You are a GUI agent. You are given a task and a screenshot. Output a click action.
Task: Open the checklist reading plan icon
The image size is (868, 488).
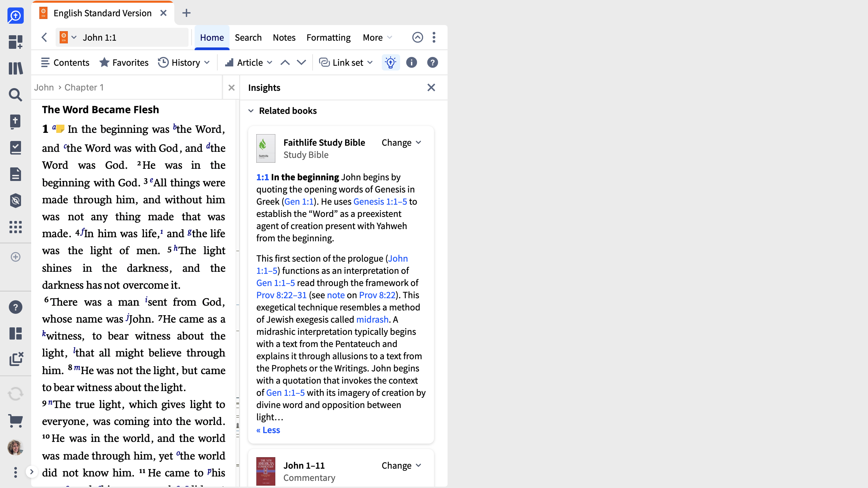(x=16, y=148)
